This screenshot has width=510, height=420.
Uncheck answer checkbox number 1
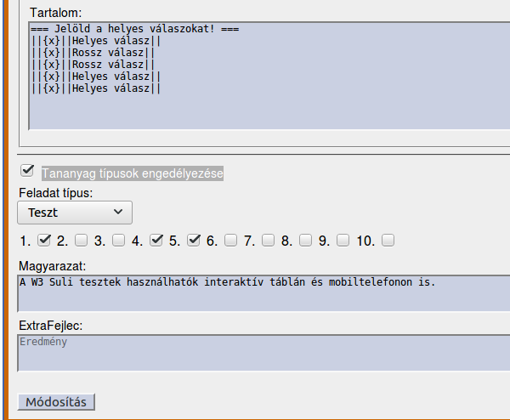pyautogui.click(x=44, y=240)
